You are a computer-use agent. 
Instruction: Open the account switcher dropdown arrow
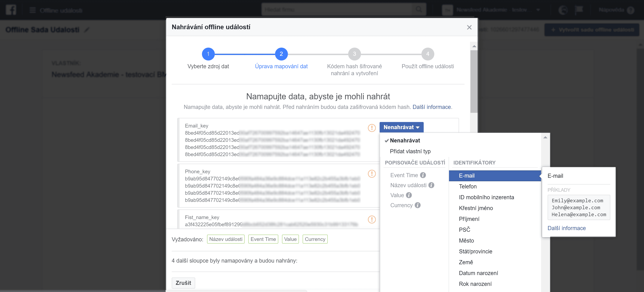[538, 10]
